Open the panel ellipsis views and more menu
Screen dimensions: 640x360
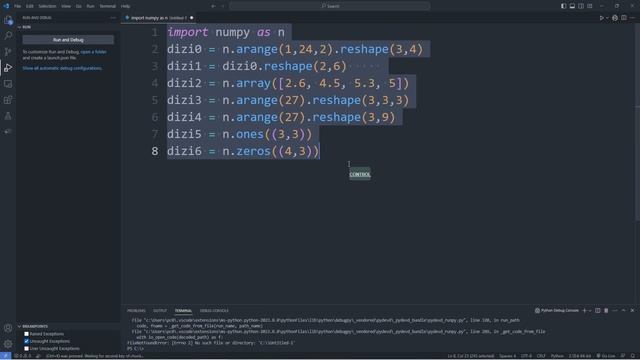click(x=615, y=311)
